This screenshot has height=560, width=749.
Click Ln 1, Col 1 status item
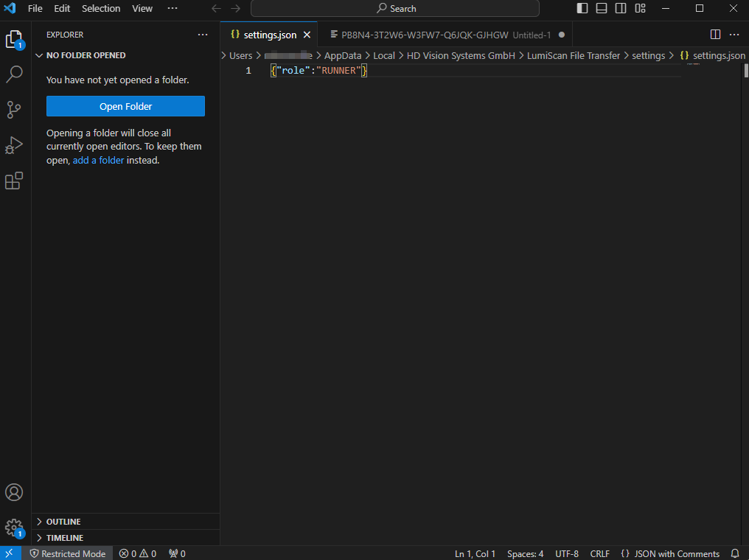click(474, 553)
